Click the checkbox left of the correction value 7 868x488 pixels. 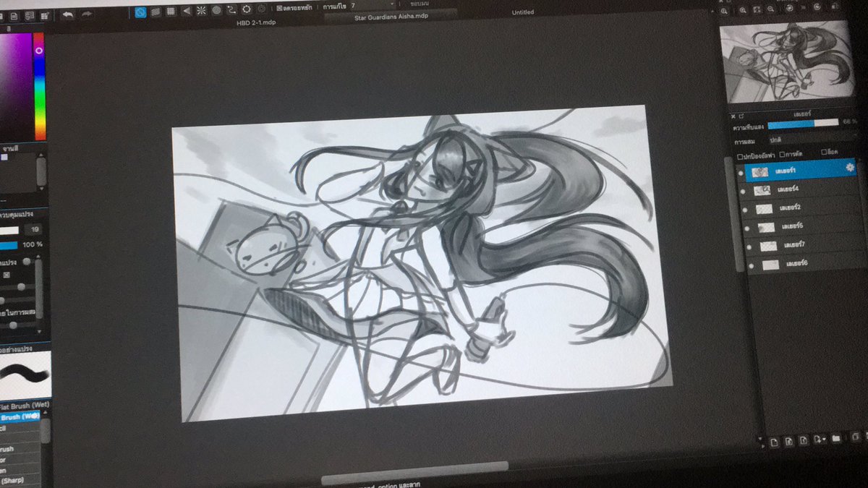[279, 8]
